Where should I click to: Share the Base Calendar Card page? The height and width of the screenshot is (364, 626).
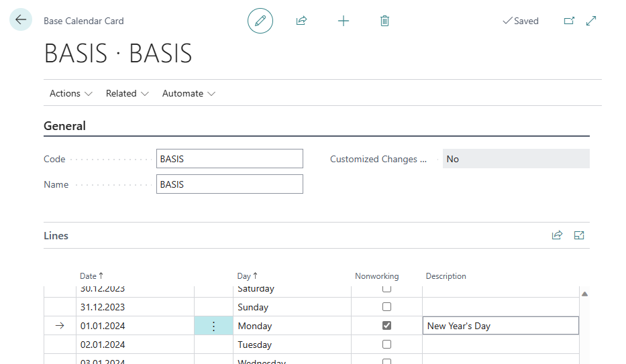301,21
